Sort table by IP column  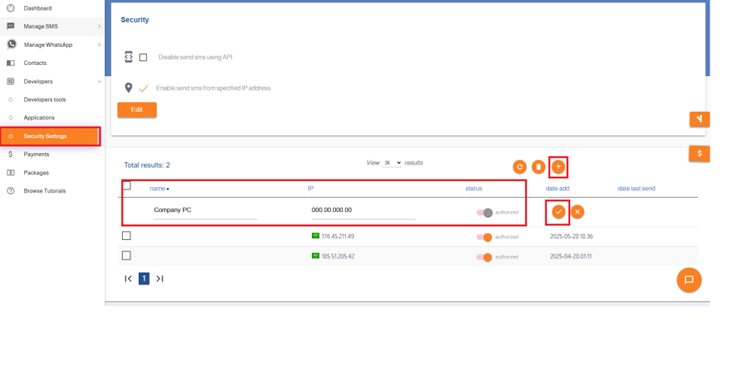311,188
